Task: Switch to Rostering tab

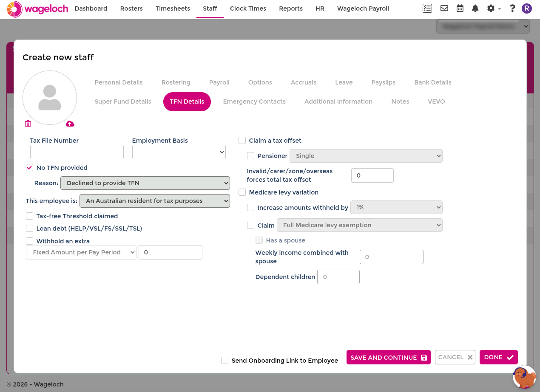Action: (176, 82)
